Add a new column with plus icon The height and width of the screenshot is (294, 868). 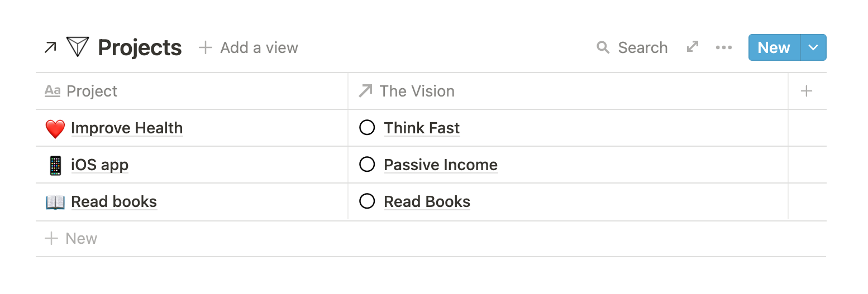(806, 91)
